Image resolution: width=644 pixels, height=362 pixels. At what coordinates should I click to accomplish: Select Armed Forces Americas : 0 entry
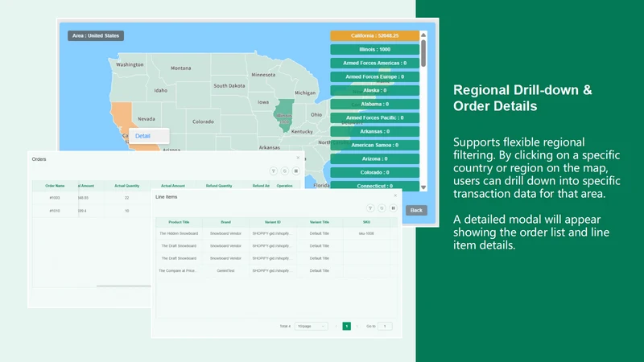374,63
